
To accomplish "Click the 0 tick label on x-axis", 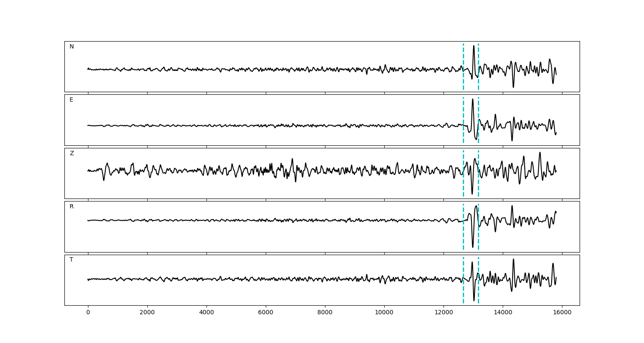I will [x=88, y=313].
